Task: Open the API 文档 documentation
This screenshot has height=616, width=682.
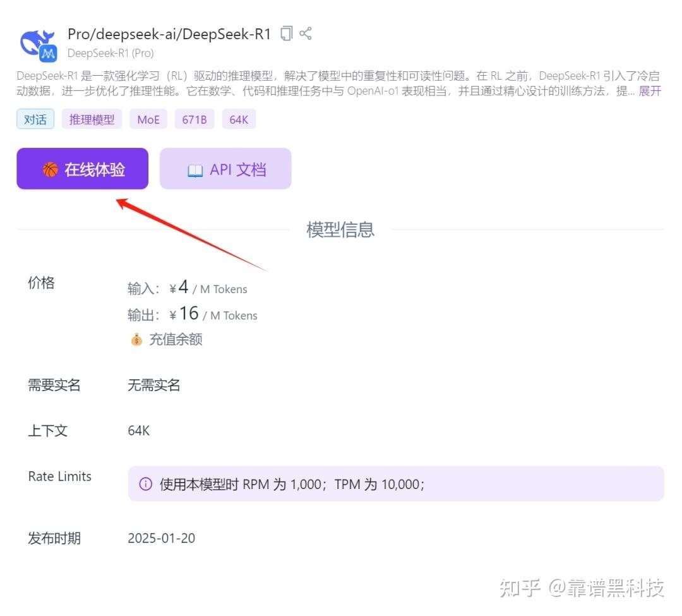Action: pos(225,168)
